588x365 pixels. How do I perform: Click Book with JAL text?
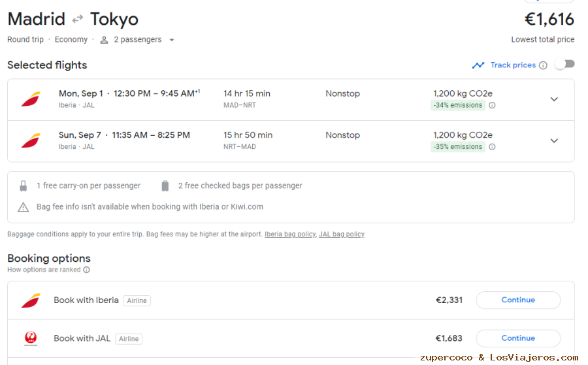[x=82, y=338]
